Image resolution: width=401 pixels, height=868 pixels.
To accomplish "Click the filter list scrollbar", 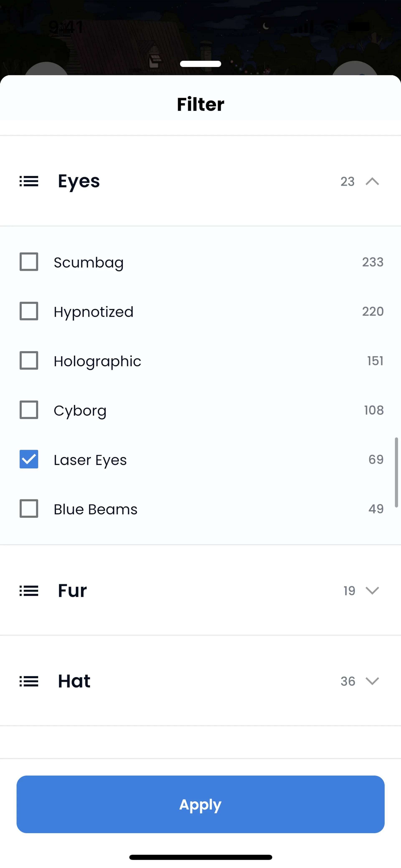I will coord(396,472).
